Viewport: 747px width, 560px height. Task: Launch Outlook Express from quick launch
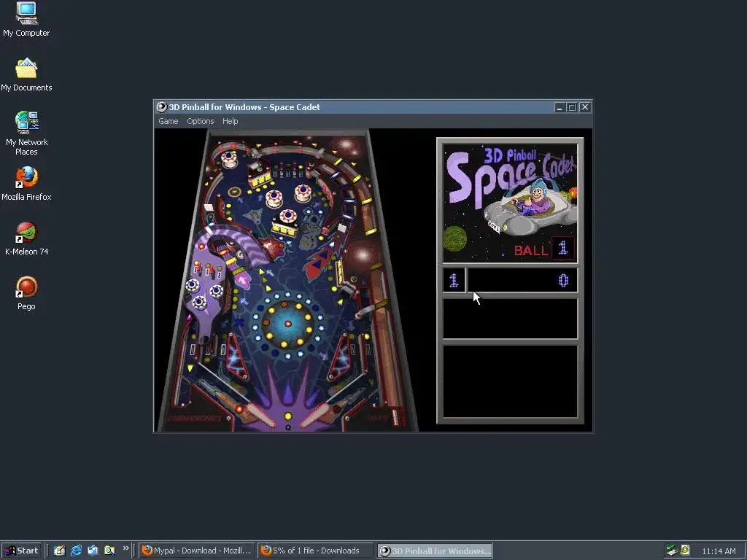point(93,551)
